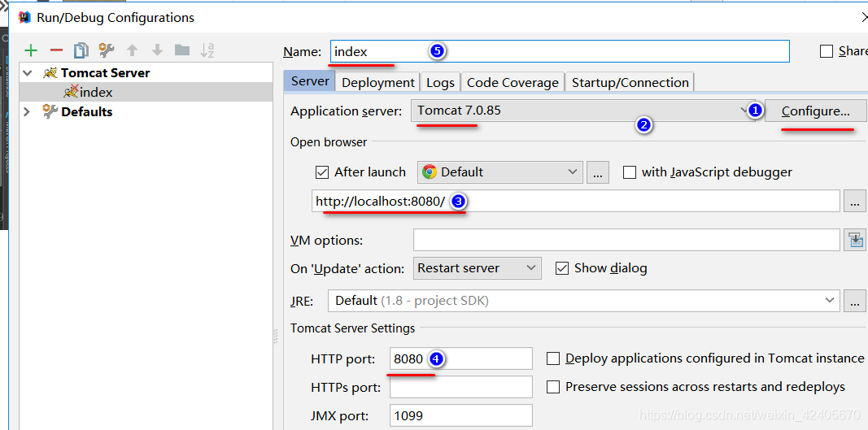Sort configurations alphabetically icon
Viewport: 868px width, 430px height.
tap(207, 50)
